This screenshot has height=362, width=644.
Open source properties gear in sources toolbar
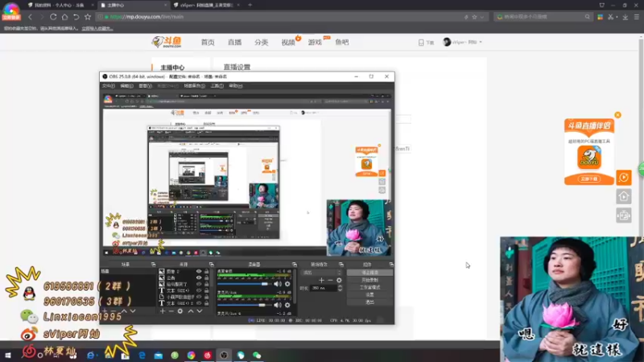[x=180, y=311]
